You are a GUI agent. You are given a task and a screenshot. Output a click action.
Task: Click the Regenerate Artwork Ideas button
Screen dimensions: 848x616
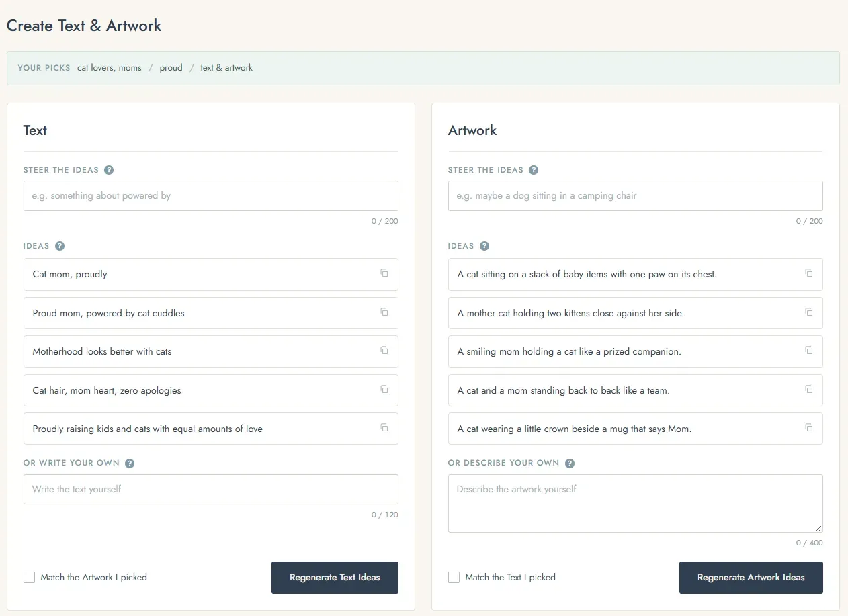751,578
